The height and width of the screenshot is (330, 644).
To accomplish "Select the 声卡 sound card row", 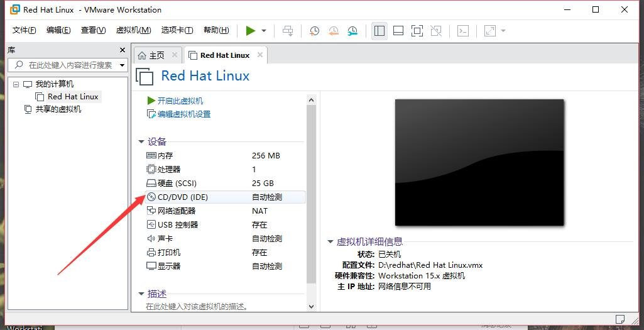I will [225, 238].
